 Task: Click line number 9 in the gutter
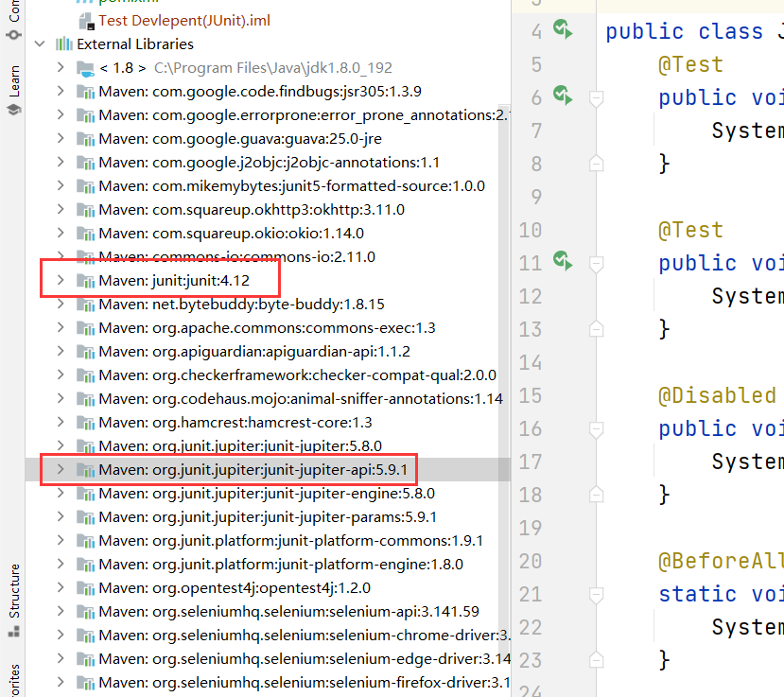[x=536, y=197]
